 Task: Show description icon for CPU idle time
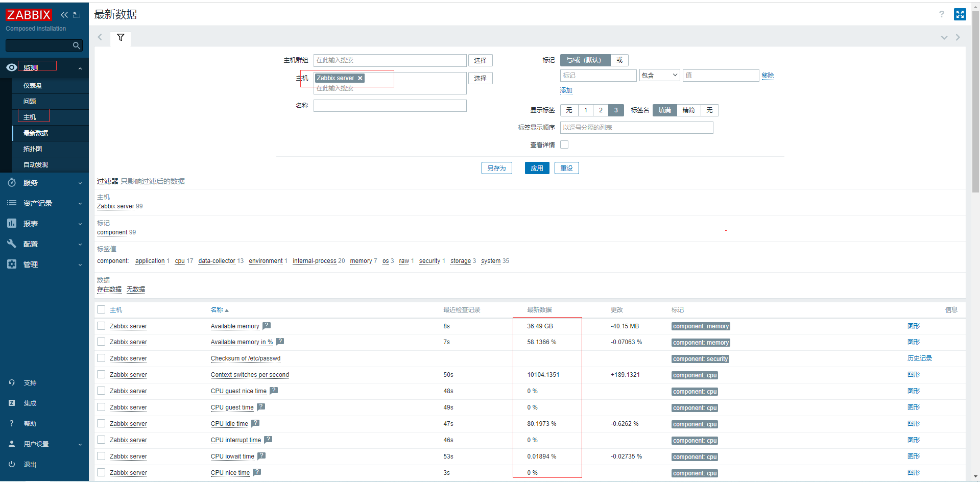(255, 423)
